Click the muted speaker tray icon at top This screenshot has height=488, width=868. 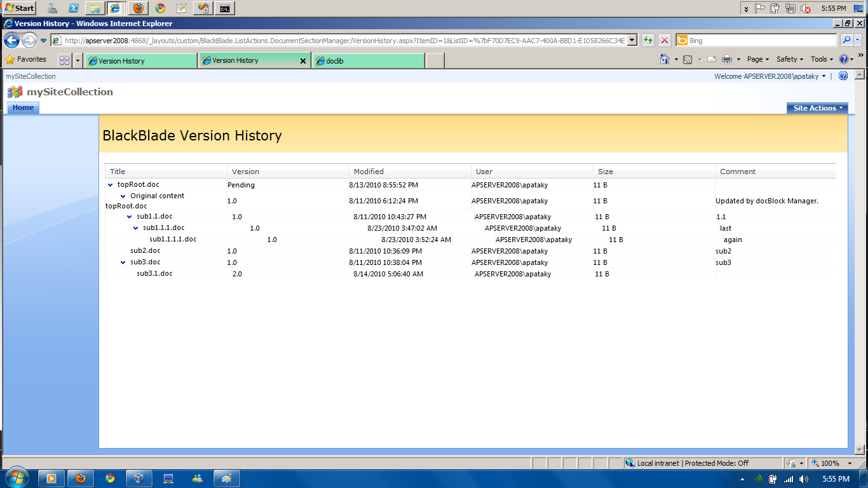tap(806, 8)
